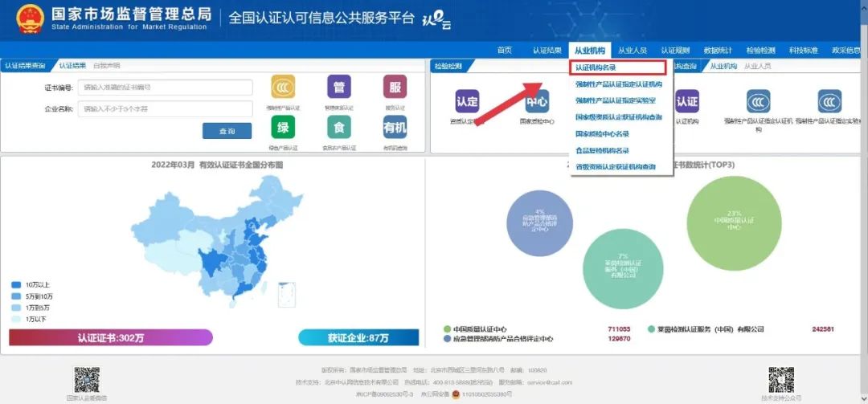
Task: Select the pink 服 service certification icon
Action: pyautogui.click(x=395, y=87)
